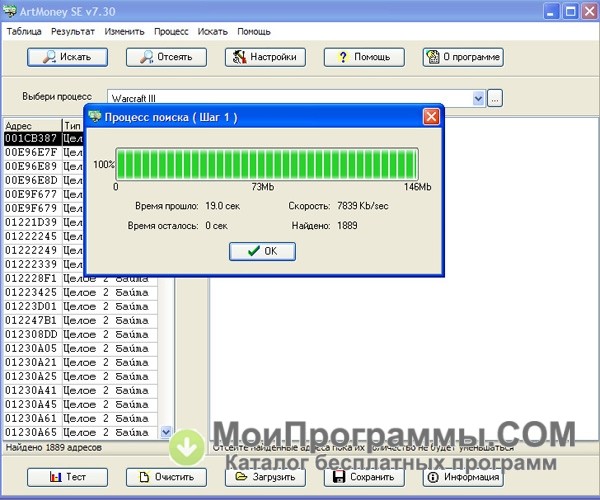The width and height of the screenshot is (600, 500).
Task: Select address row 01230A21
Action: click(x=80, y=363)
